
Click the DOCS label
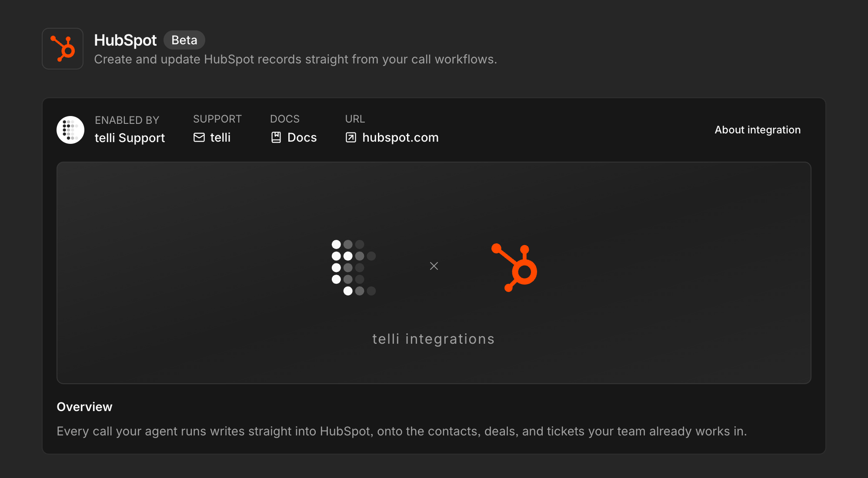coord(285,119)
